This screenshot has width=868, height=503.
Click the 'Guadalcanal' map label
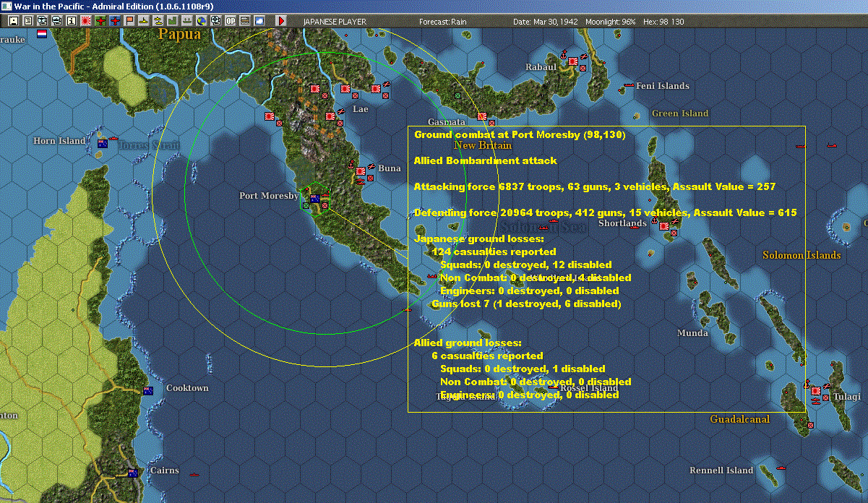740,419
